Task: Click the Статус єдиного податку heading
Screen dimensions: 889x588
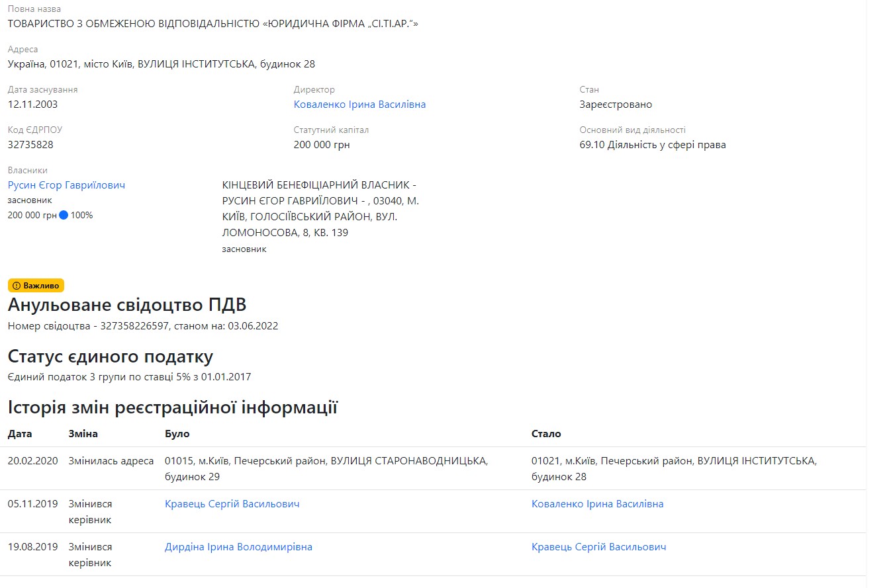Action: coord(111,357)
